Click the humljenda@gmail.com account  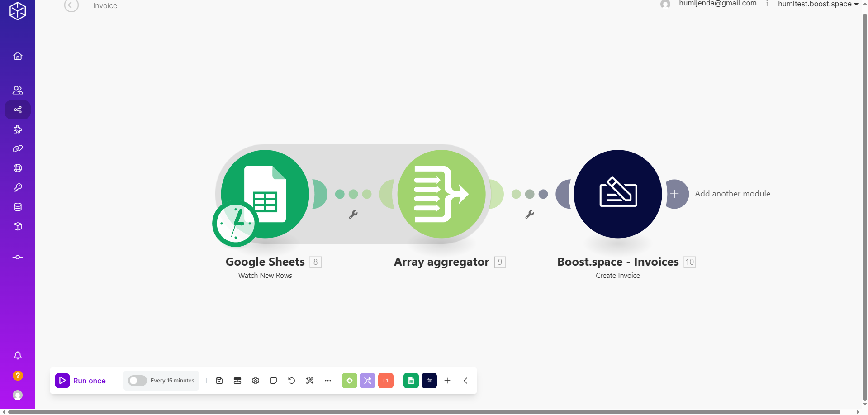coord(717,4)
